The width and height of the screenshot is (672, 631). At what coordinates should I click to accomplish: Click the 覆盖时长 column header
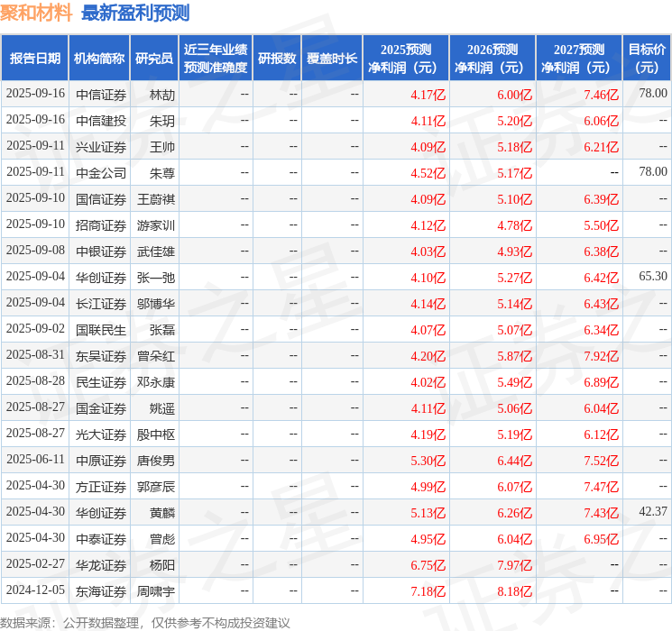[x=332, y=58]
